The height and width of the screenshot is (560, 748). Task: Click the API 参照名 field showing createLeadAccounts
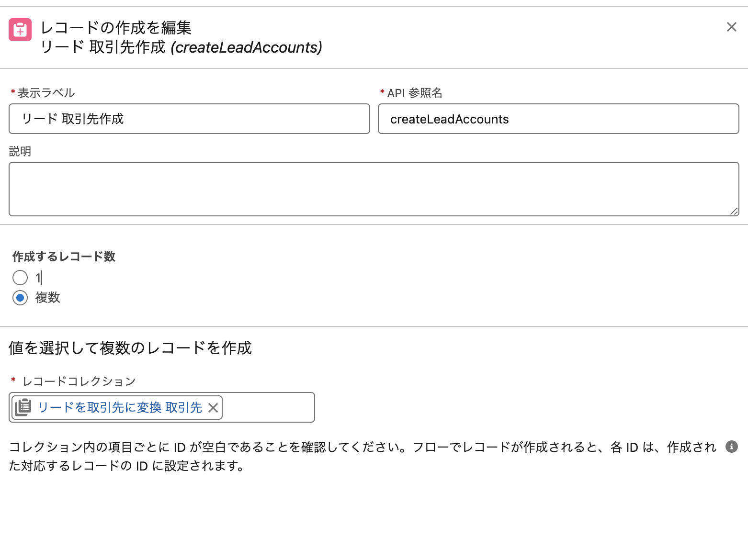pos(558,119)
